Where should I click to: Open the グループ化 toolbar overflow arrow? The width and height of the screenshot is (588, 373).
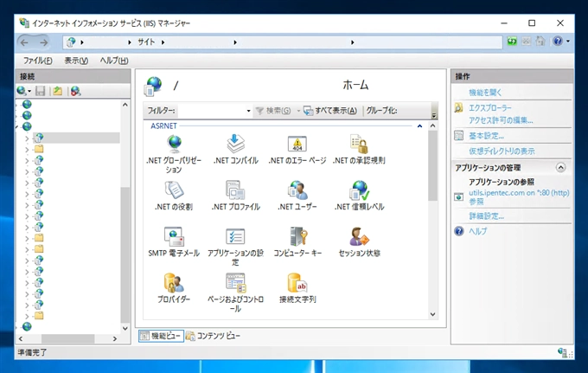[434, 115]
